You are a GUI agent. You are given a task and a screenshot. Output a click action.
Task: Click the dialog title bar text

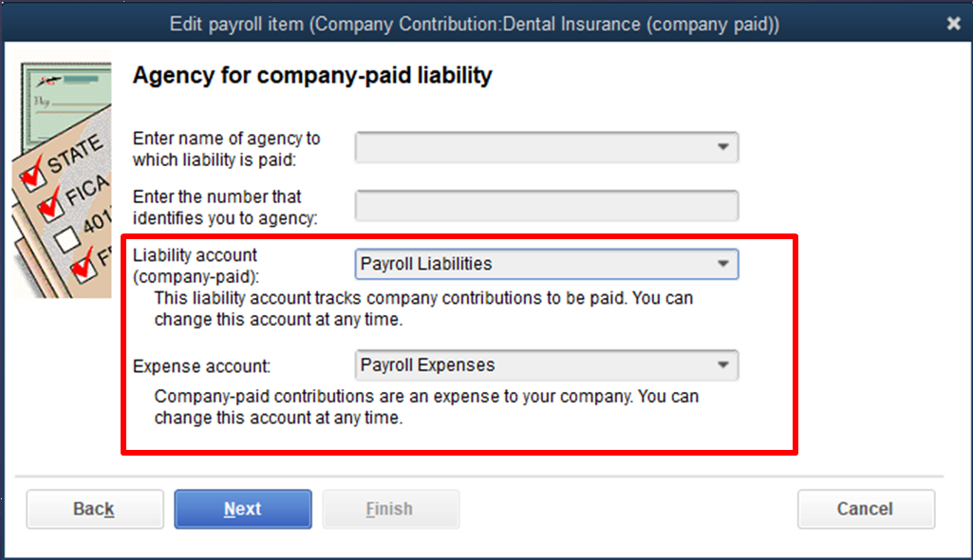(475, 24)
